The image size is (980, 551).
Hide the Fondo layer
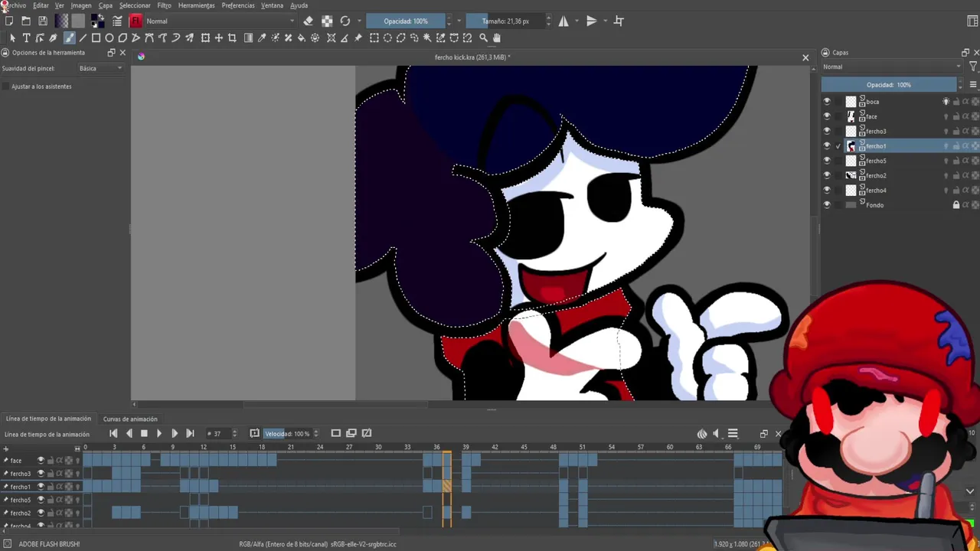(x=826, y=205)
